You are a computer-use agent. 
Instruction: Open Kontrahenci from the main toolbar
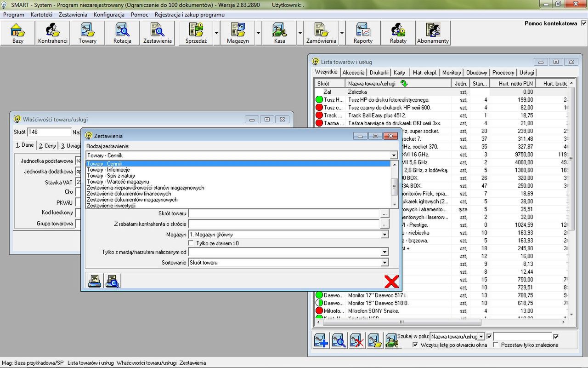tap(53, 33)
